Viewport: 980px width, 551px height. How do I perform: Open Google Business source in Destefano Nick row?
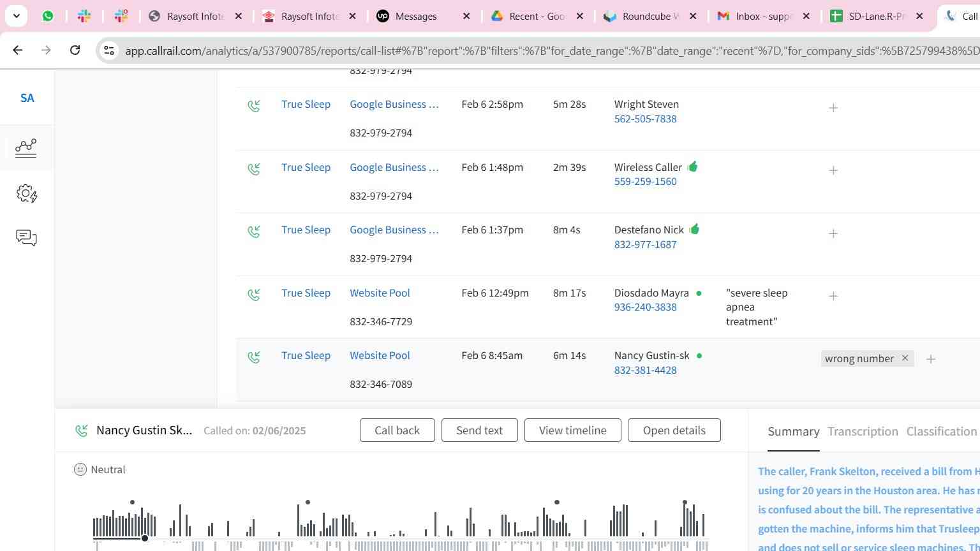pos(394,230)
